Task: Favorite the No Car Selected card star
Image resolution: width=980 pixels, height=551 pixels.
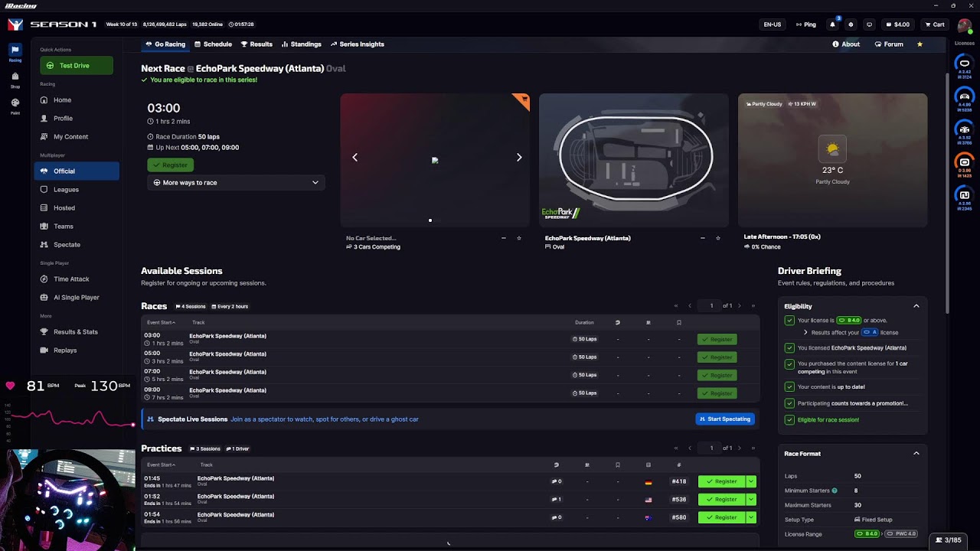Action: click(x=518, y=238)
